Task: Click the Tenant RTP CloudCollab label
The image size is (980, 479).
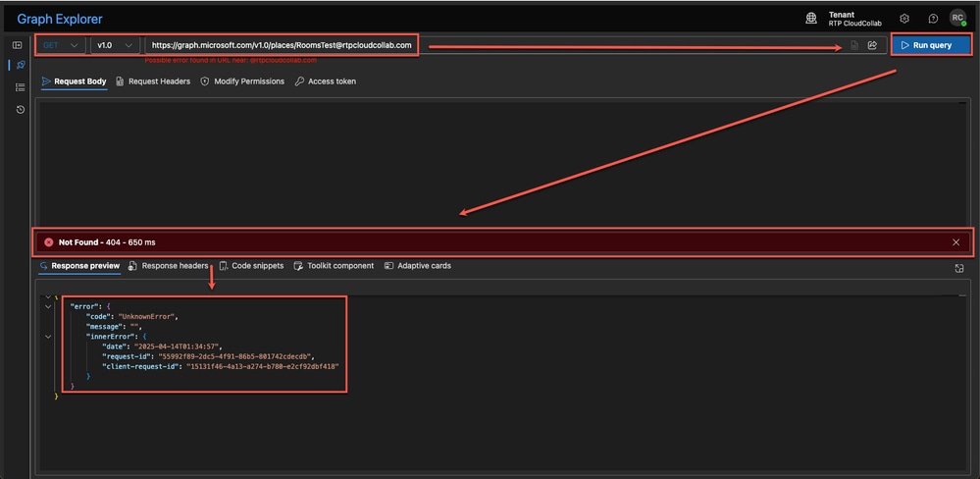Action: tap(855, 19)
